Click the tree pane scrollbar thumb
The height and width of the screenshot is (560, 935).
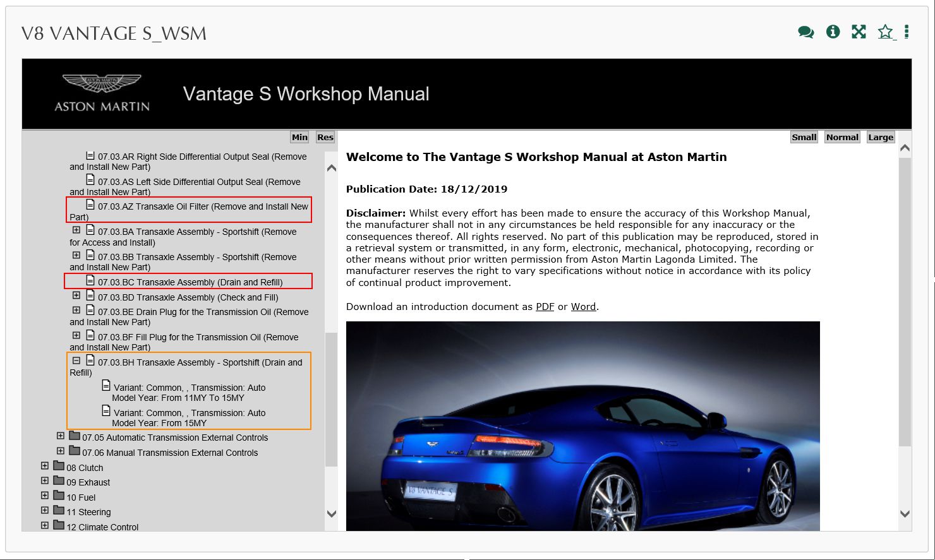(331, 400)
